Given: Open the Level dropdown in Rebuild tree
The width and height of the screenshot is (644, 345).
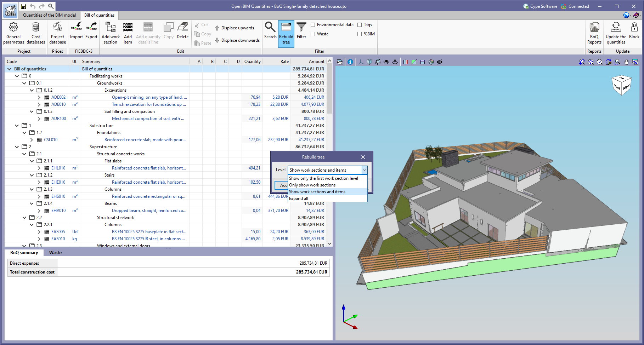Looking at the screenshot, I should pyautogui.click(x=365, y=170).
